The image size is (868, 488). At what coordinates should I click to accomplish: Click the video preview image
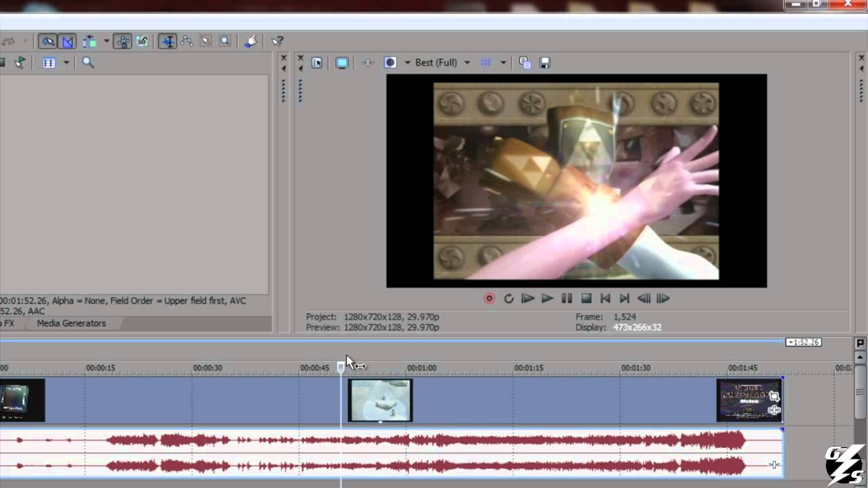tap(576, 181)
